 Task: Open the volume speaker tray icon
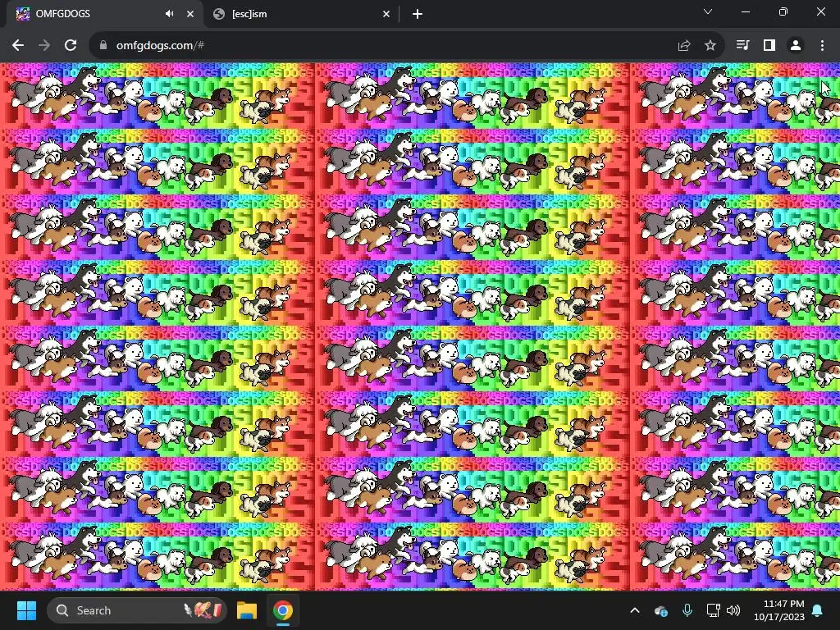point(733,610)
